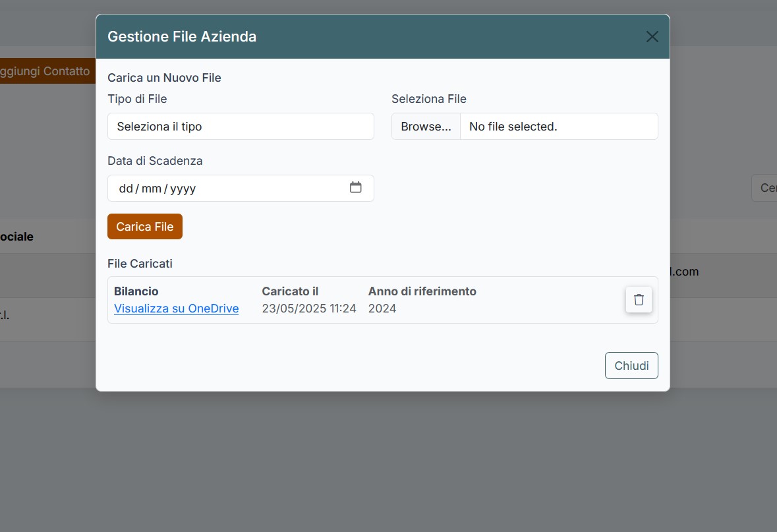
Task: Click the Aggiungi Contatto button behind dialog
Action: pos(45,71)
